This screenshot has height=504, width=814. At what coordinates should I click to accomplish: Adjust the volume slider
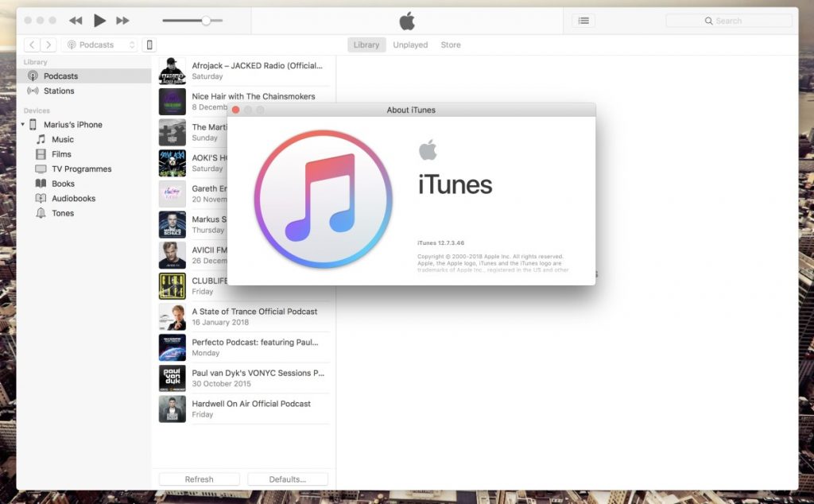tap(206, 21)
